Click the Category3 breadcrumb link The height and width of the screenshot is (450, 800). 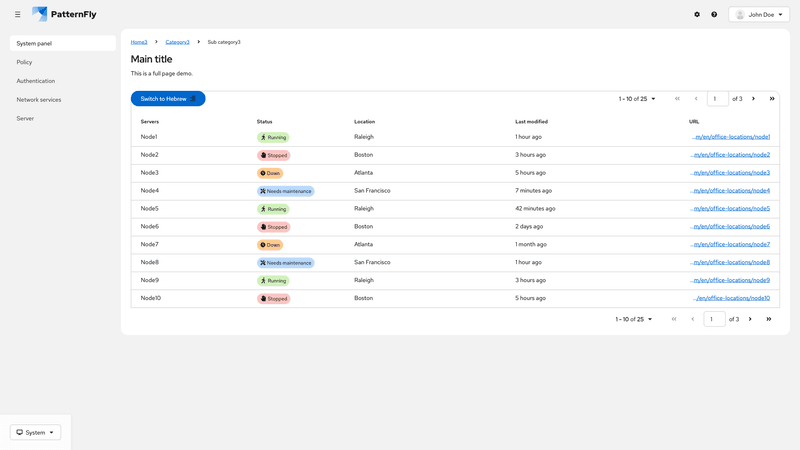(177, 42)
